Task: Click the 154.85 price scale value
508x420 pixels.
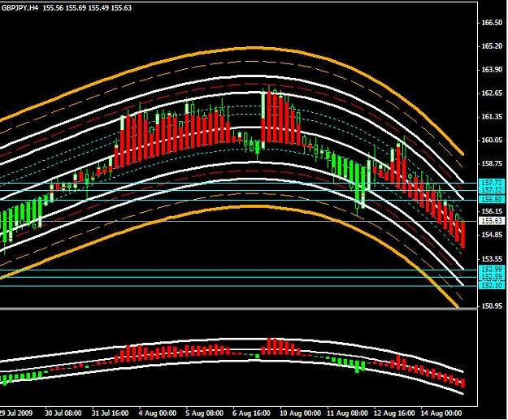Action: click(x=492, y=235)
